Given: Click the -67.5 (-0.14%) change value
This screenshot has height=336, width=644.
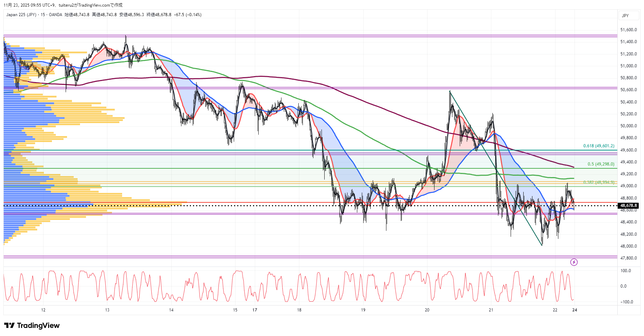Looking at the screenshot, I should pos(188,15).
